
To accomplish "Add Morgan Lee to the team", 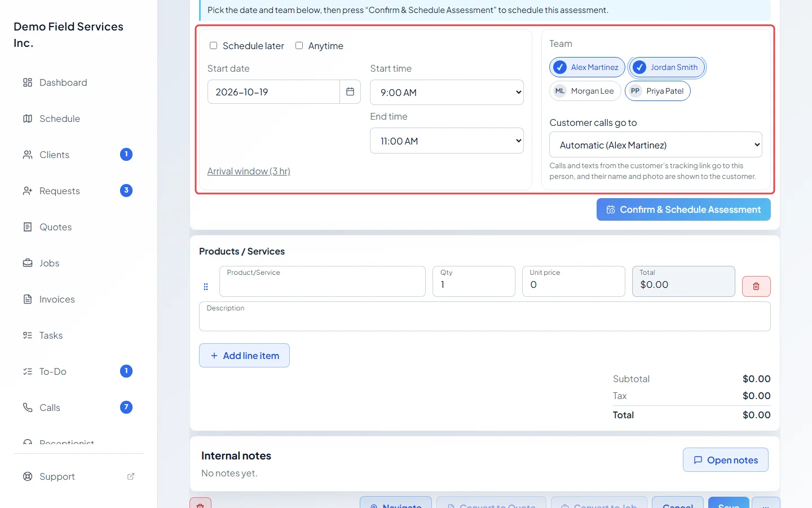I will tap(585, 91).
